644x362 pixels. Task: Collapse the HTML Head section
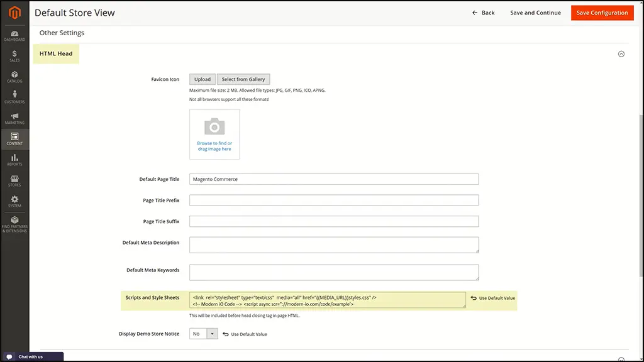[x=621, y=54]
